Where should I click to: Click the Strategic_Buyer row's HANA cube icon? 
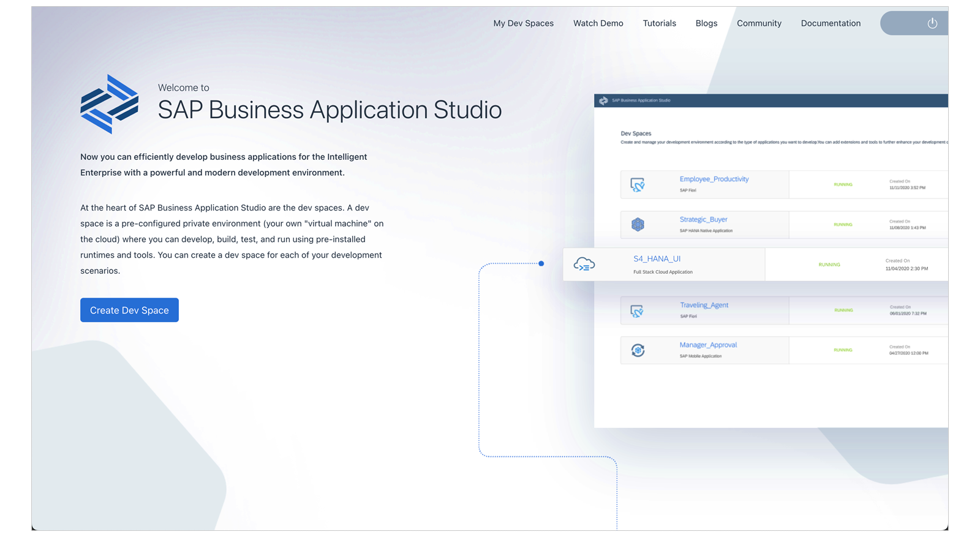point(638,225)
